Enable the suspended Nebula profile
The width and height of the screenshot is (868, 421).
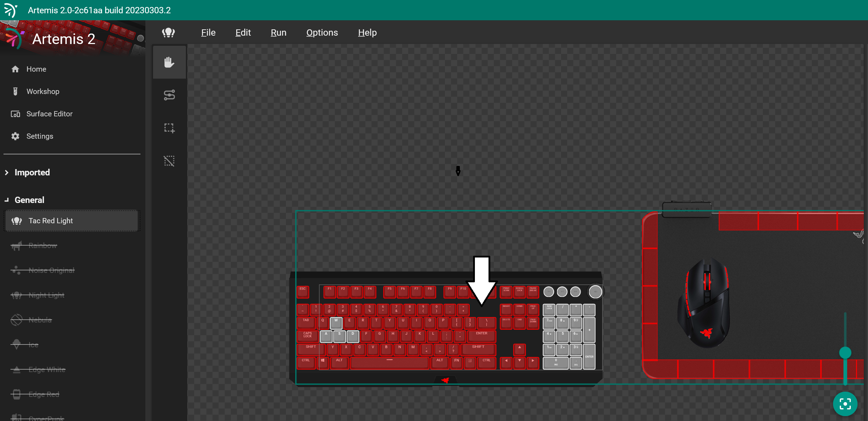click(40, 320)
